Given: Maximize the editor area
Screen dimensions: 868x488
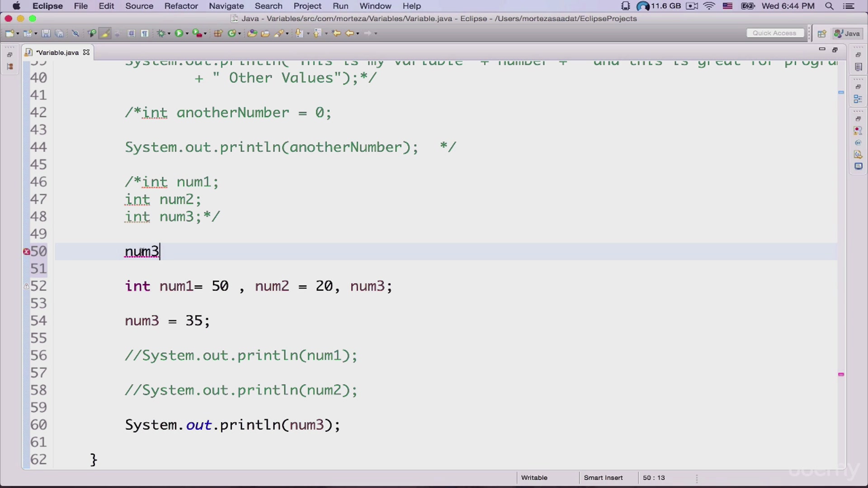Looking at the screenshot, I should tap(835, 50).
